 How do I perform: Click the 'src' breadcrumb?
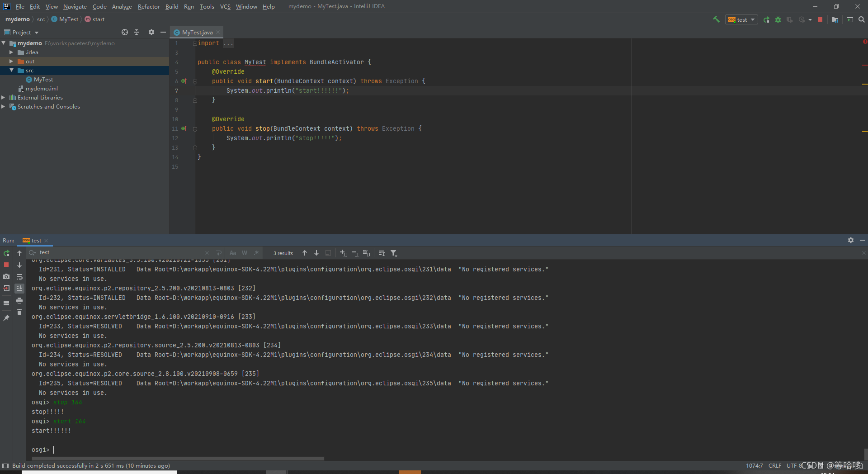click(41, 19)
